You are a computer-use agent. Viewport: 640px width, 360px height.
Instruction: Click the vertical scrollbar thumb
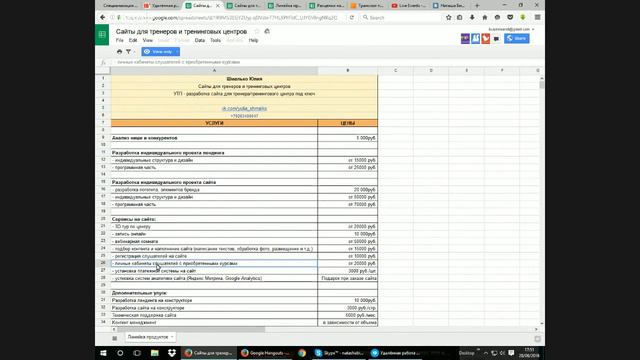542,85
